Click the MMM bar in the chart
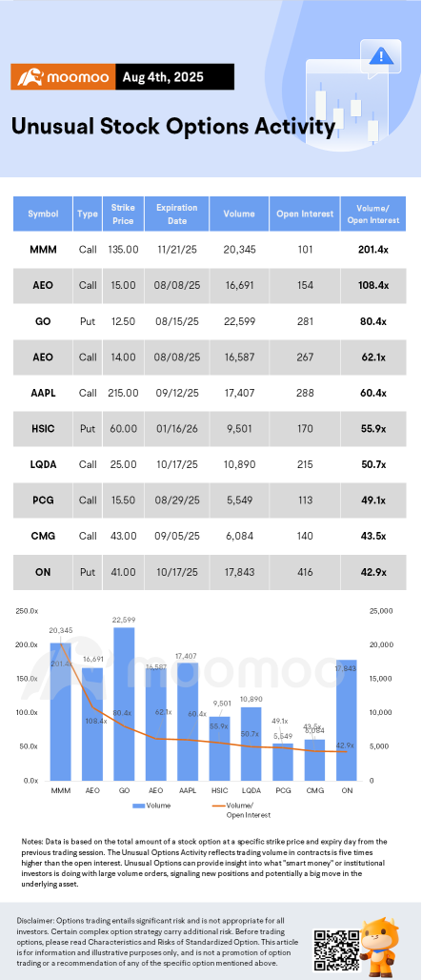This screenshot has height=980, width=422. (x=60, y=712)
